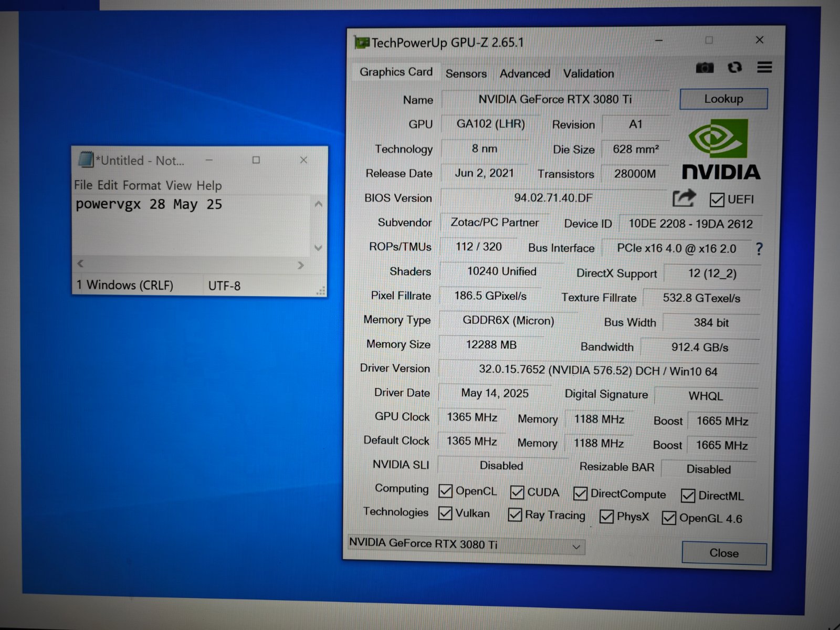Click the Bus Interface question mark

pyautogui.click(x=759, y=249)
